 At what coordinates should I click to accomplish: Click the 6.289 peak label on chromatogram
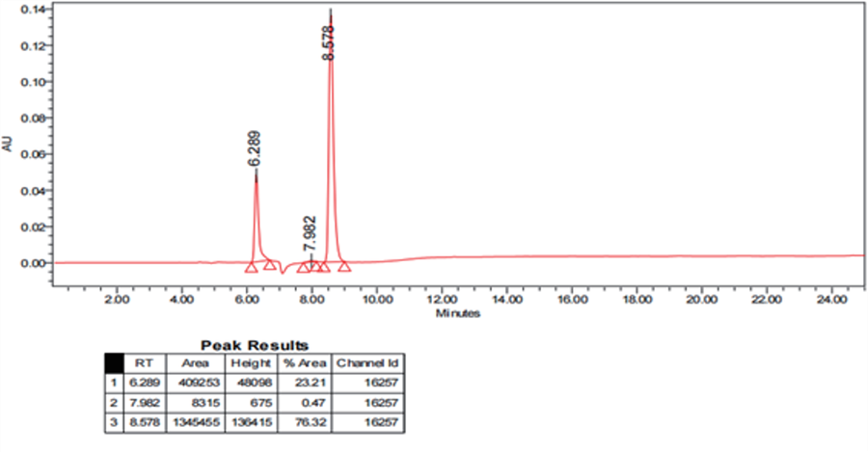(254, 148)
